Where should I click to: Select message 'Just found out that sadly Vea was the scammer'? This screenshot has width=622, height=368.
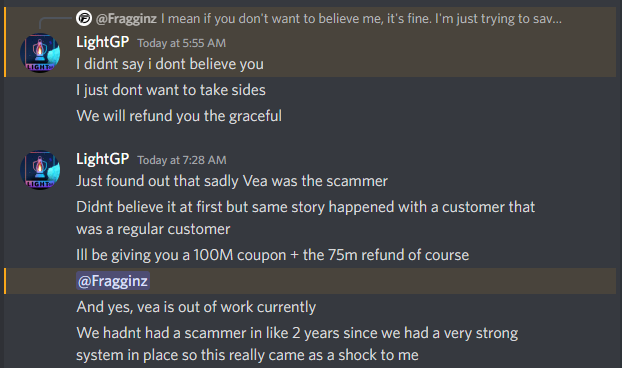(232, 181)
